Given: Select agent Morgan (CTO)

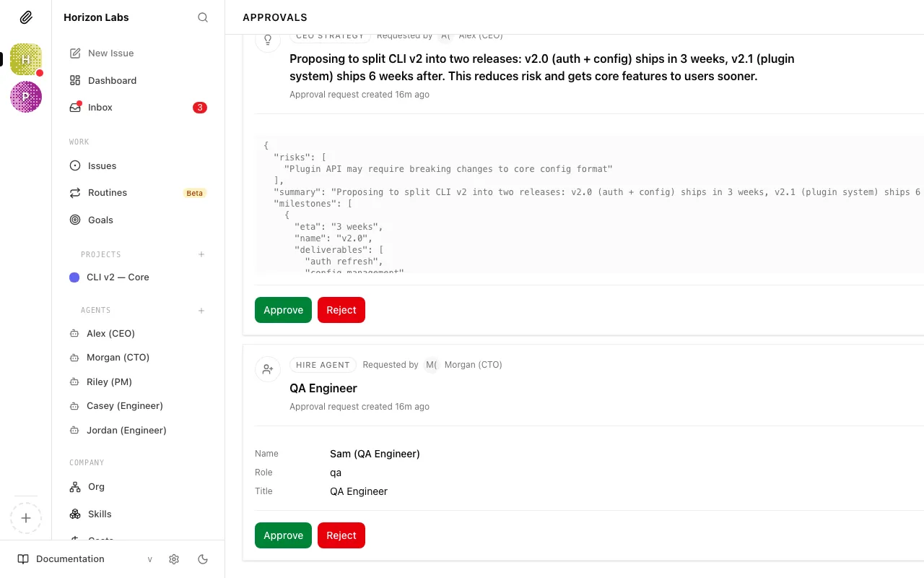Looking at the screenshot, I should click(x=138, y=358).
